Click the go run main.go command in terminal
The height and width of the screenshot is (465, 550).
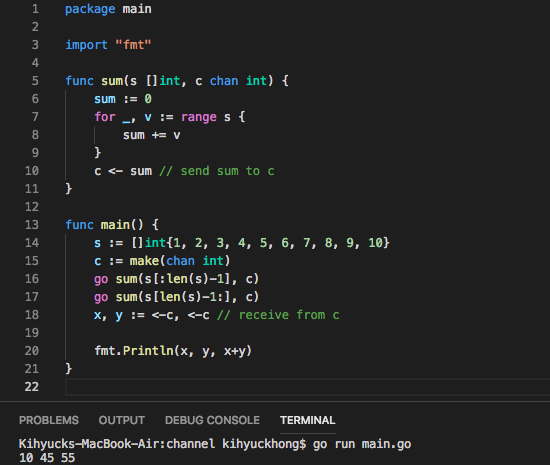(x=362, y=444)
